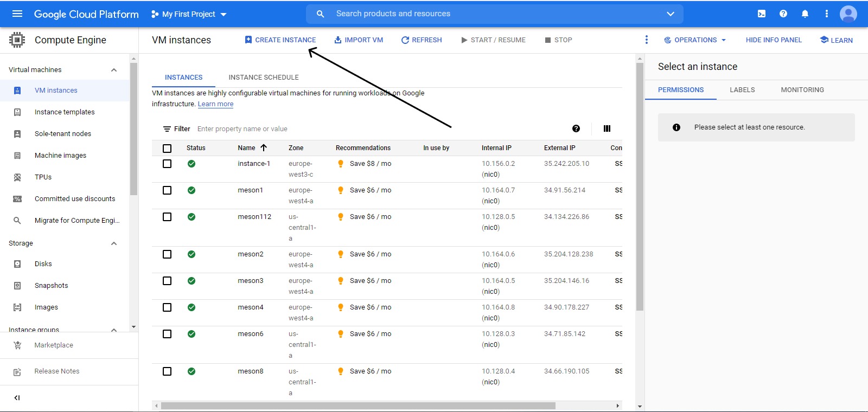Open the notifications bell
The height and width of the screenshot is (412, 868).
click(805, 14)
